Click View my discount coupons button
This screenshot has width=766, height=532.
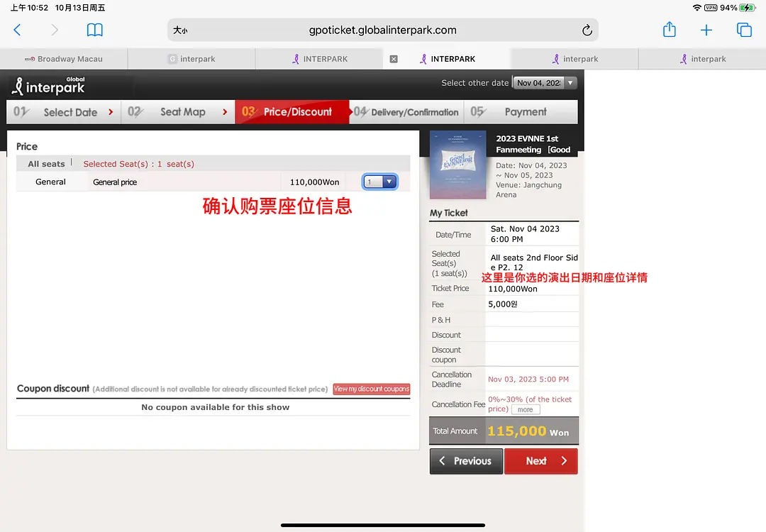pos(371,389)
